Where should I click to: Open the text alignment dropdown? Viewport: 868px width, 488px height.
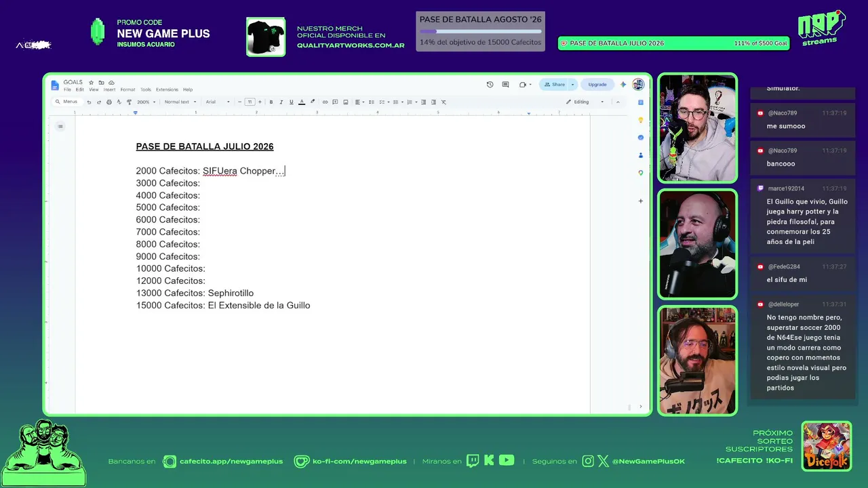click(359, 102)
